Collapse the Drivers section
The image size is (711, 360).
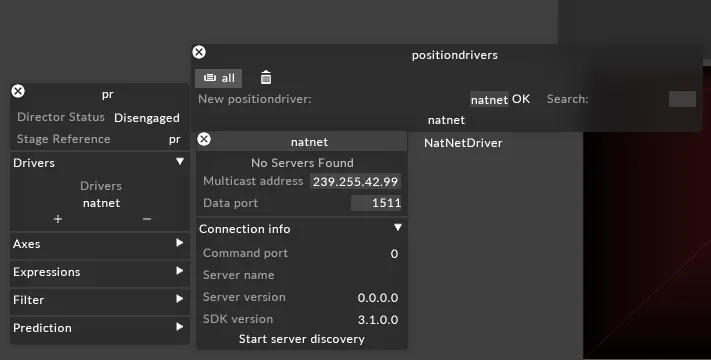180,161
